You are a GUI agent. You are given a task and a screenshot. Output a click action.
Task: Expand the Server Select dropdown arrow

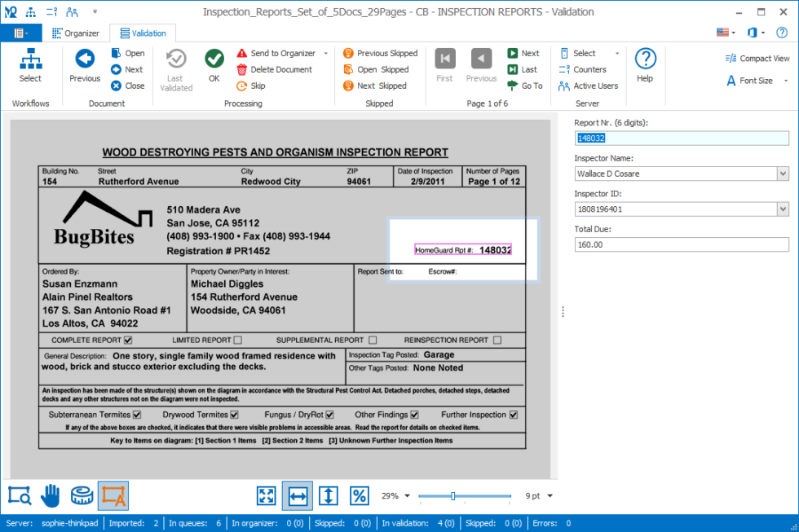click(x=617, y=53)
